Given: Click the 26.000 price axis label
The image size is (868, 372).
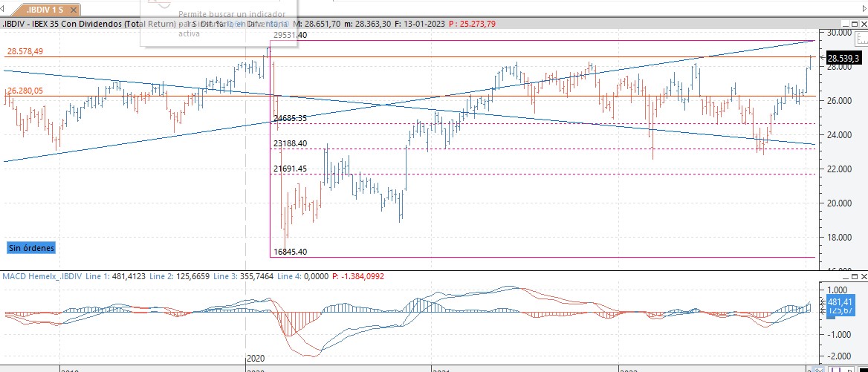Looking at the screenshot, I should pyautogui.click(x=841, y=101).
